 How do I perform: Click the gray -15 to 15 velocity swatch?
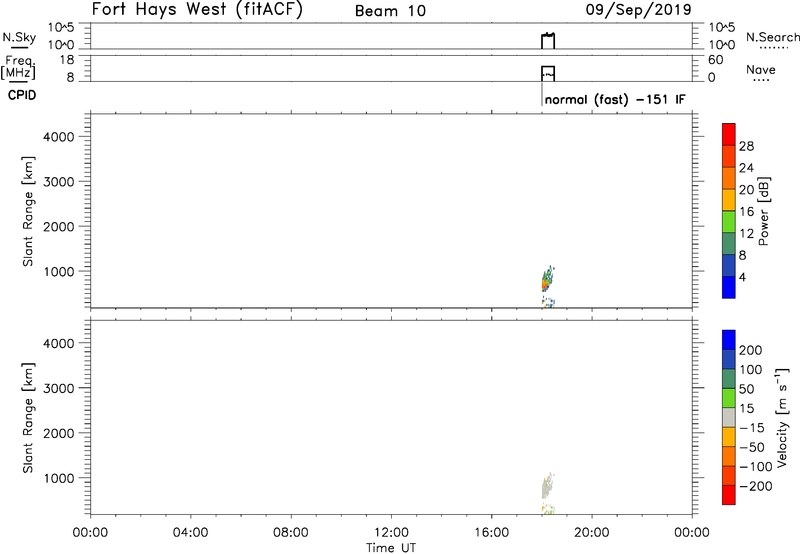pyautogui.click(x=729, y=417)
